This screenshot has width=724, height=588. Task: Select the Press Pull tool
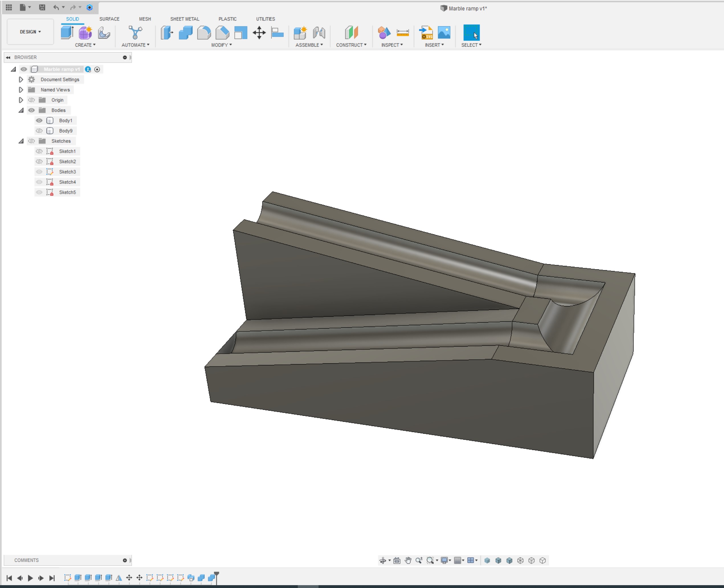(167, 33)
